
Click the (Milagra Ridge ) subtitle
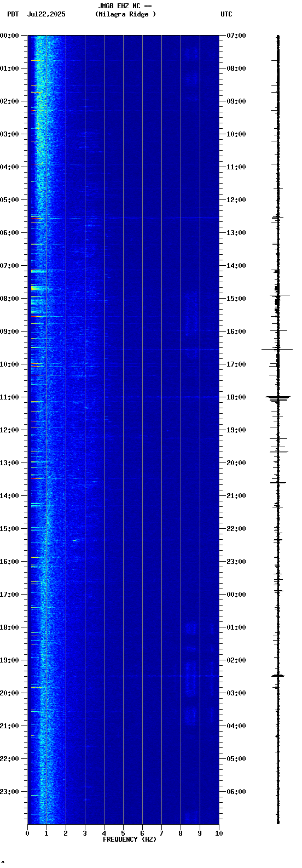125,14
